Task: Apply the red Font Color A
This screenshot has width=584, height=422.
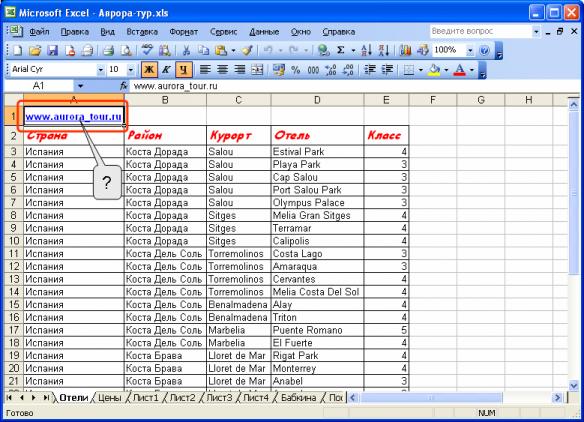Action: tap(460, 70)
